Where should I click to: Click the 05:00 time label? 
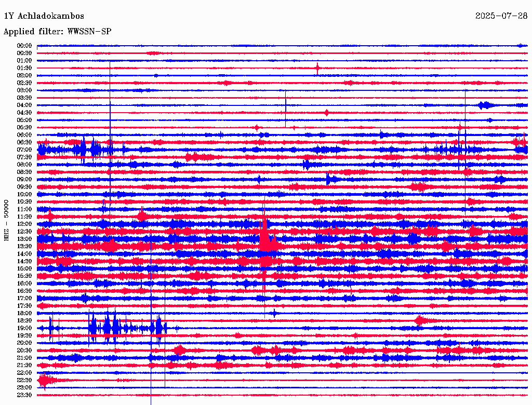click(24, 120)
